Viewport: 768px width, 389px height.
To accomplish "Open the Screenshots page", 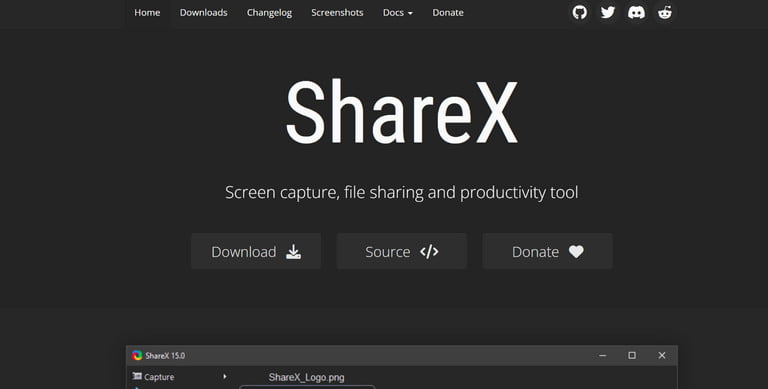I will (x=337, y=13).
